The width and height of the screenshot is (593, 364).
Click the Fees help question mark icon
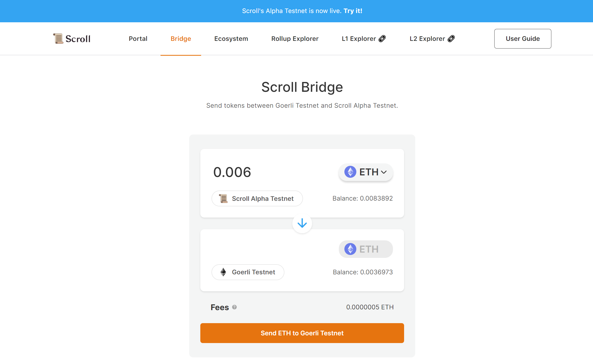[234, 307]
